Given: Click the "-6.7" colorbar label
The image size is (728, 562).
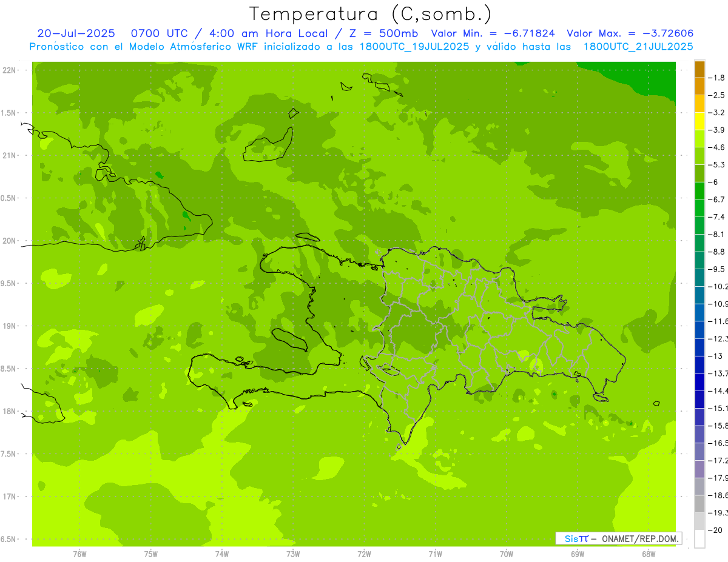Looking at the screenshot, I should (x=717, y=199).
